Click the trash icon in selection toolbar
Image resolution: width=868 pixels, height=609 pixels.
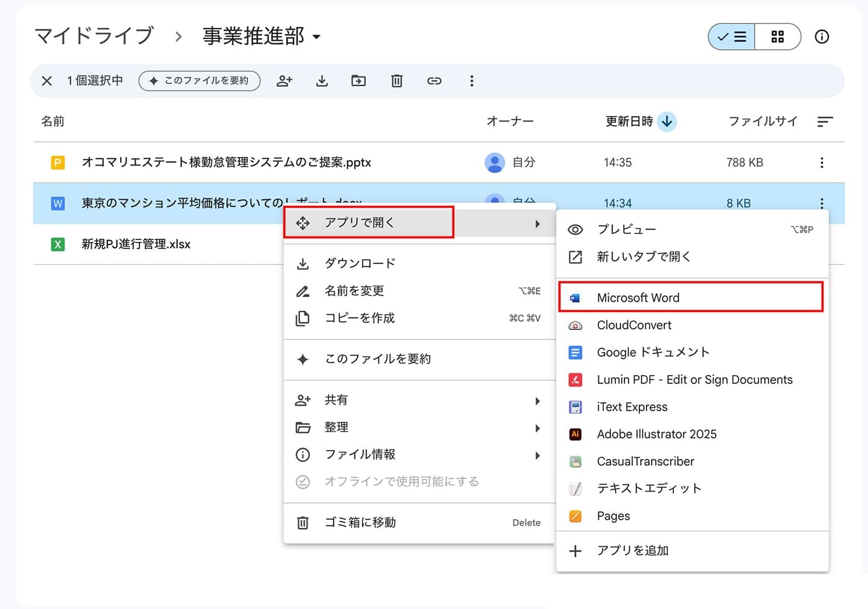pos(397,81)
